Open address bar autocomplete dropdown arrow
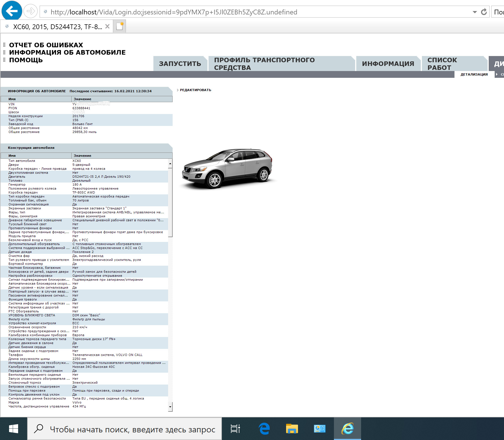 (475, 12)
